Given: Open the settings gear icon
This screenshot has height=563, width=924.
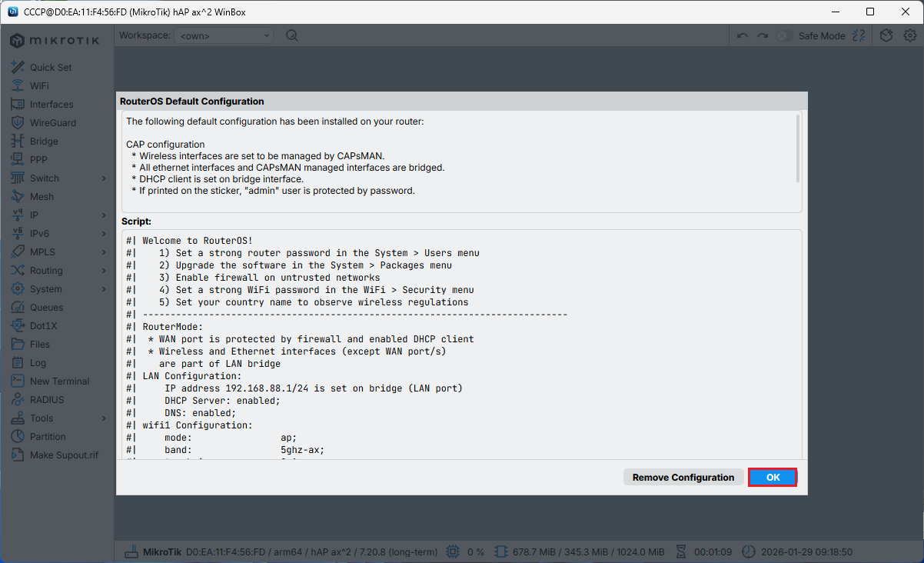Looking at the screenshot, I should 910,35.
